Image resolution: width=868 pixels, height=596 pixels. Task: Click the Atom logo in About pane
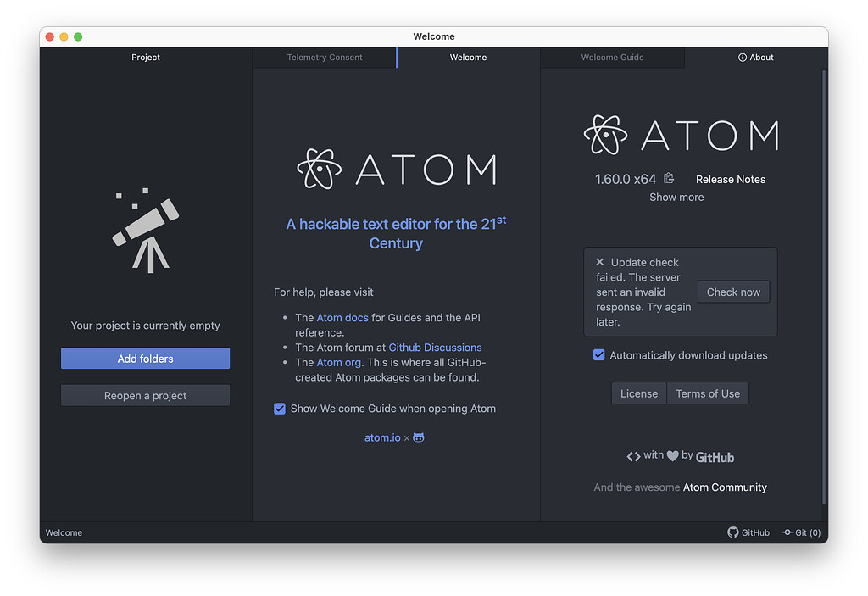(681, 135)
